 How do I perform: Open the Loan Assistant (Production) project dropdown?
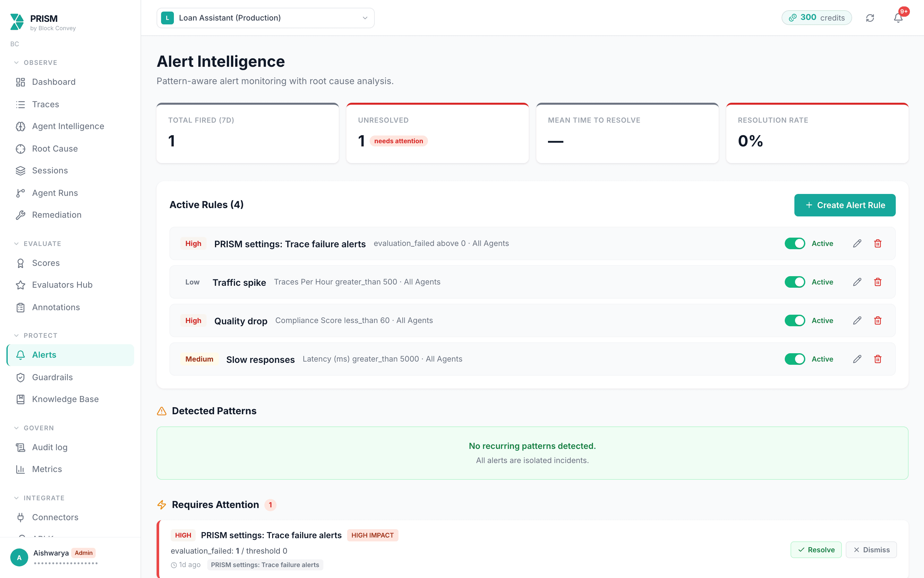[265, 18]
